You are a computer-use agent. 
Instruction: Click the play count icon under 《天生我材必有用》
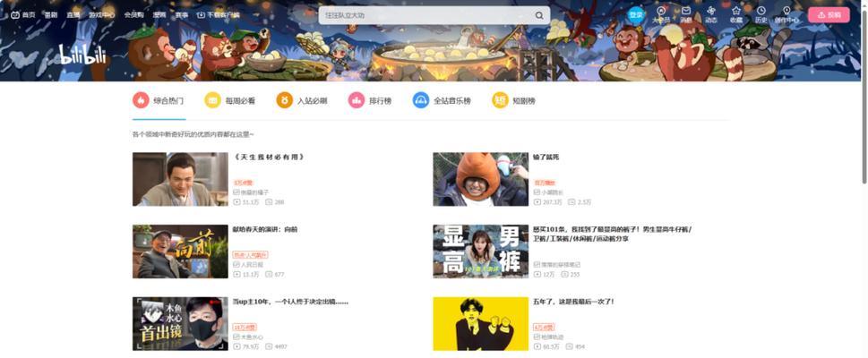pos(236,202)
